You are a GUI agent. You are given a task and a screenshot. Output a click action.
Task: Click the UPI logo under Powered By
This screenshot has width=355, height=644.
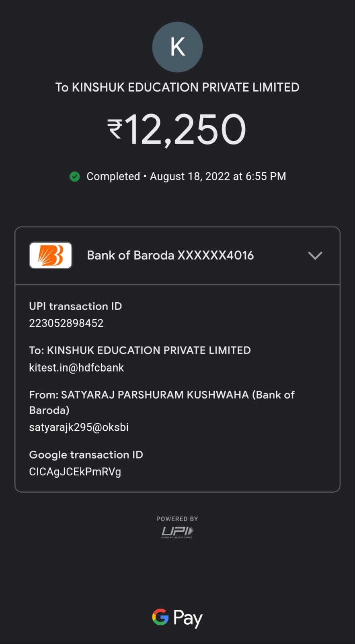pyautogui.click(x=177, y=532)
